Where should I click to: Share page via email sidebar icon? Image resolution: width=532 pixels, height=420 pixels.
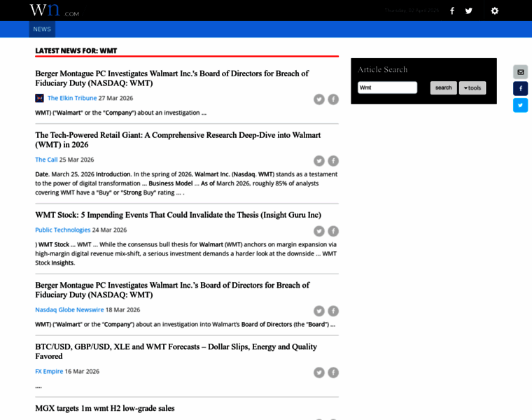[x=520, y=71]
